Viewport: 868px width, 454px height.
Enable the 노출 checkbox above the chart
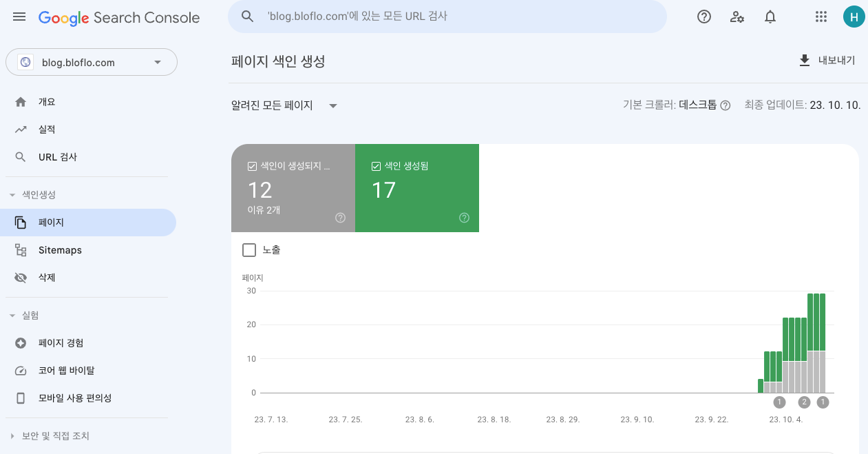pos(249,250)
